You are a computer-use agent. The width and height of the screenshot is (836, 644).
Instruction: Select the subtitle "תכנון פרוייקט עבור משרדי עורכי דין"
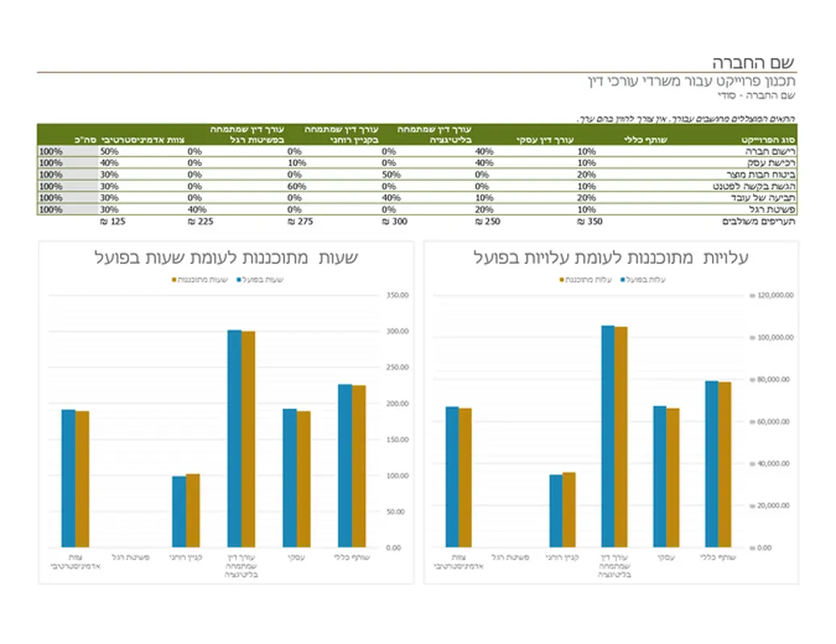[x=692, y=81]
